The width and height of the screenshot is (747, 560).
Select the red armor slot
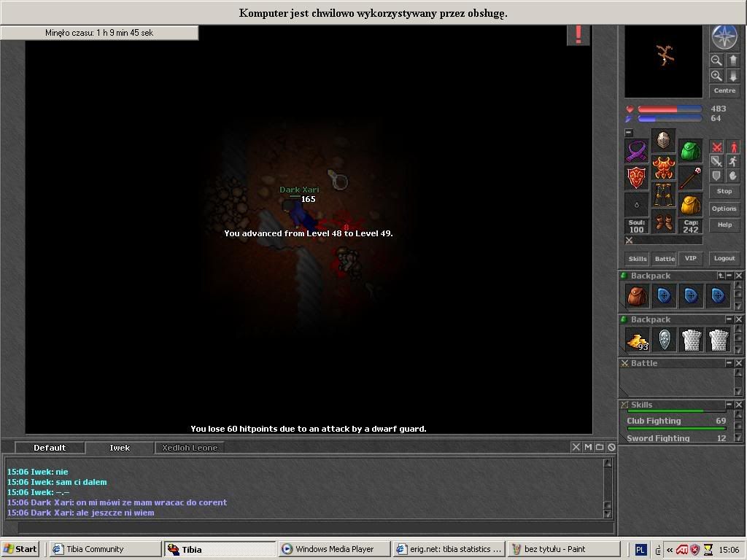tap(663, 167)
